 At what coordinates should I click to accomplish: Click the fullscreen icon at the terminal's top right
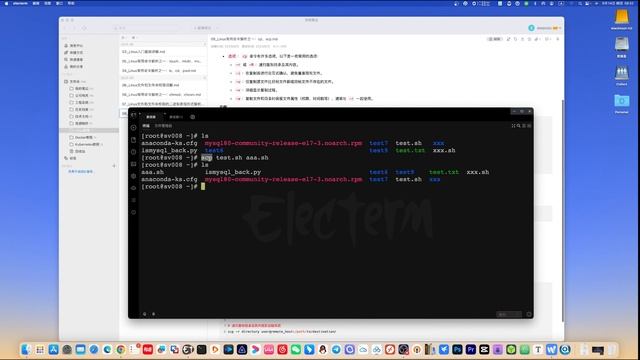coord(513,126)
